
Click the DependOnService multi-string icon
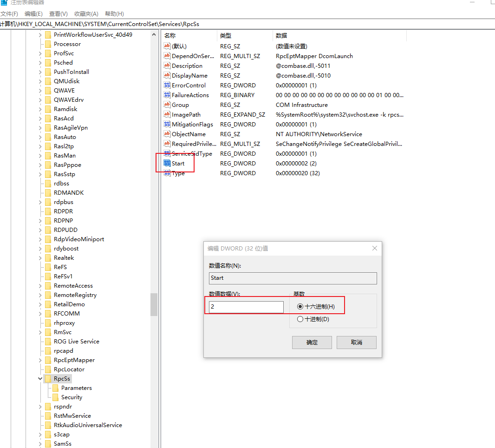pos(168,56)
